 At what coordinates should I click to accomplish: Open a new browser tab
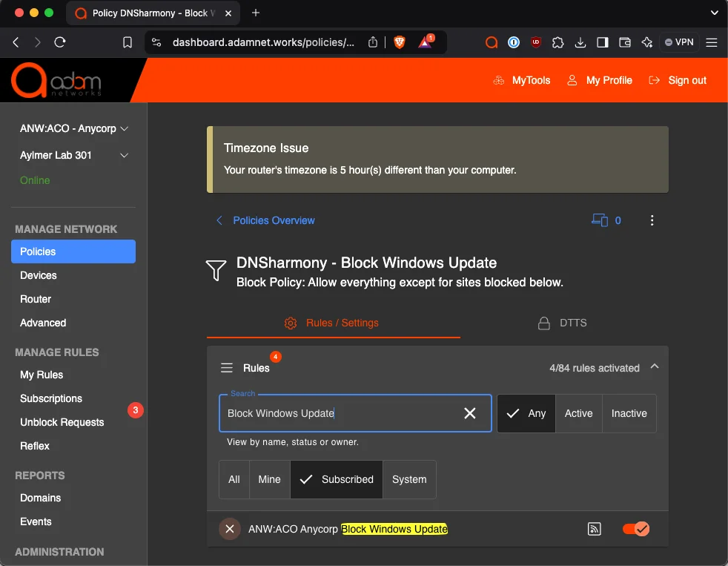point(255,13)
